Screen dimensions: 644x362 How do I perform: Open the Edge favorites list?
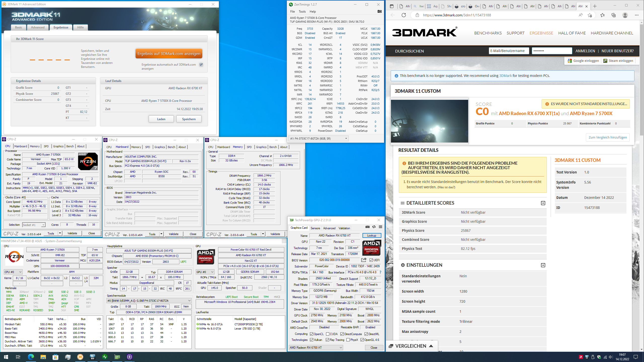[602, 15]
